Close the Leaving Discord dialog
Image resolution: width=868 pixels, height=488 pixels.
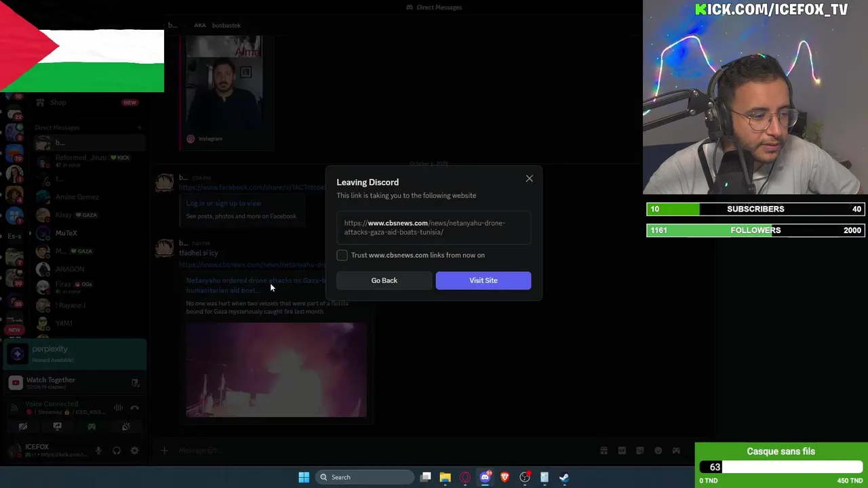529,179
